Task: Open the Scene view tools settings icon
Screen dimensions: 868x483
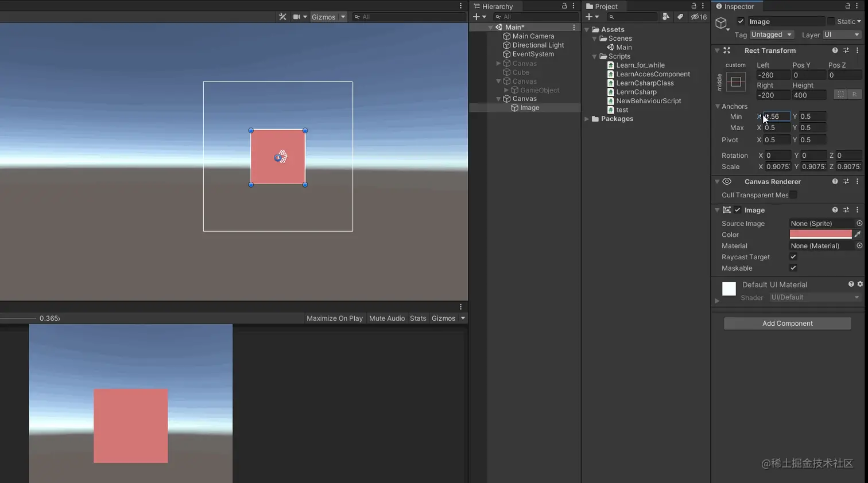Action: pos(282,17)
